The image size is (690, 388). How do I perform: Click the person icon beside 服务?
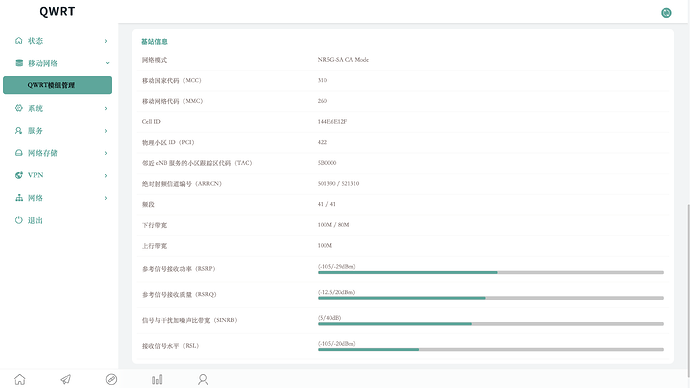[x=18, y=131]
